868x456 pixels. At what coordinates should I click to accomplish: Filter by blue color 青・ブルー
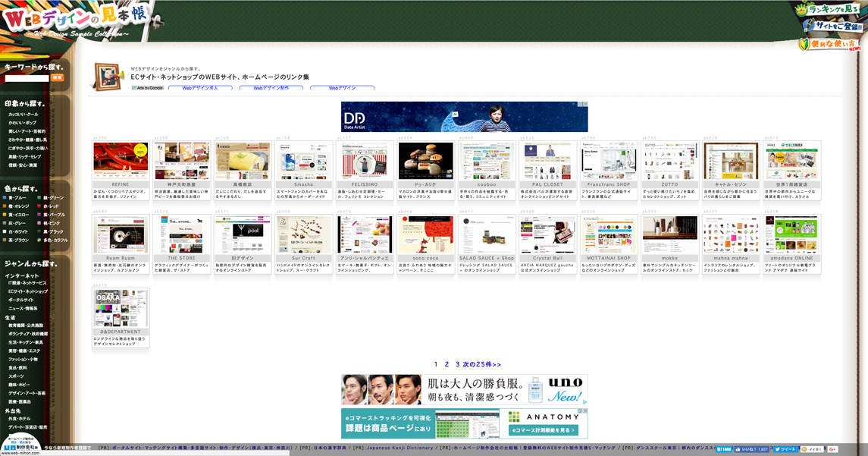tap(15, 198)
